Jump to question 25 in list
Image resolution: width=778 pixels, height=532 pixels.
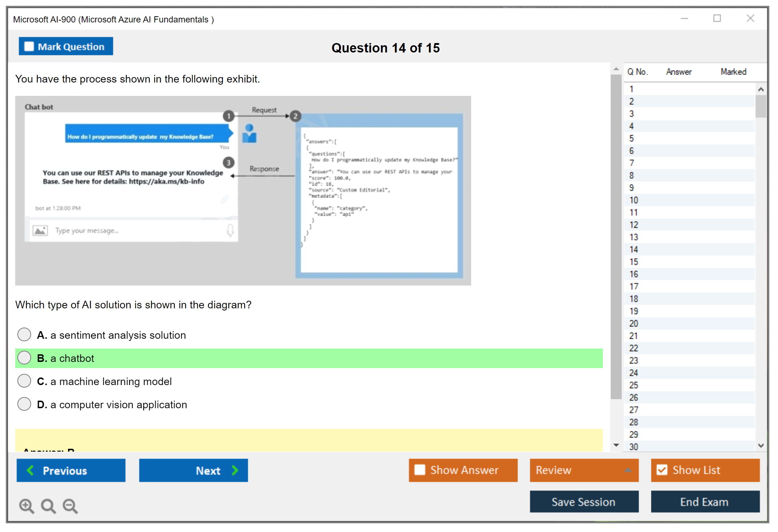(634, 385)
